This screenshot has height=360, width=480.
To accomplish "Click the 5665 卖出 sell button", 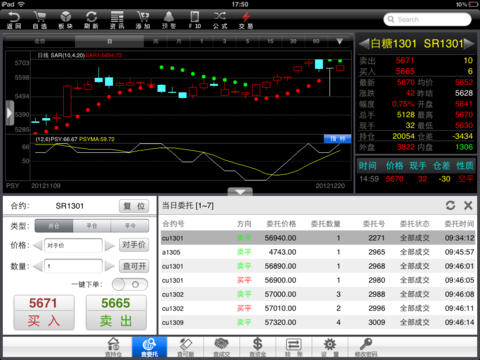I will click(116, 312).
